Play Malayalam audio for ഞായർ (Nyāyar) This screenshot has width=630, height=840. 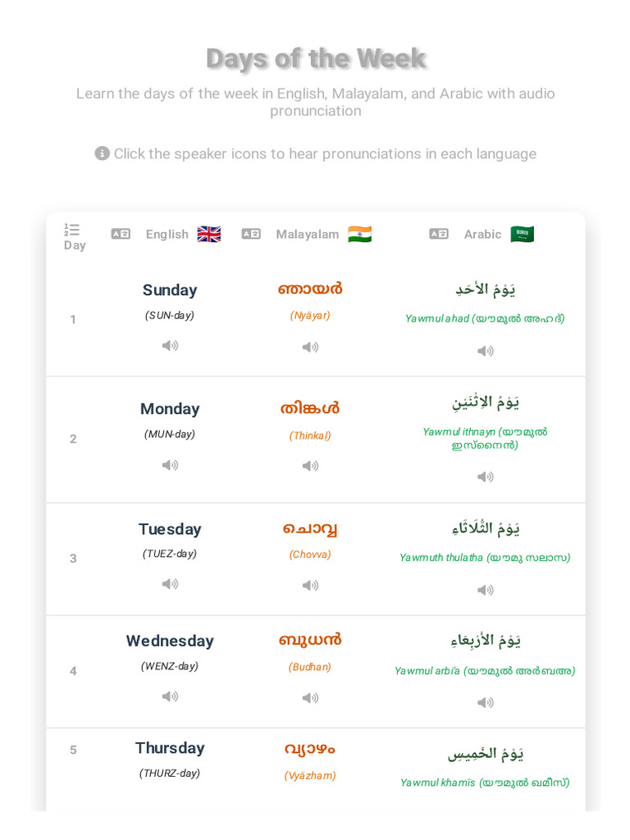310,347
